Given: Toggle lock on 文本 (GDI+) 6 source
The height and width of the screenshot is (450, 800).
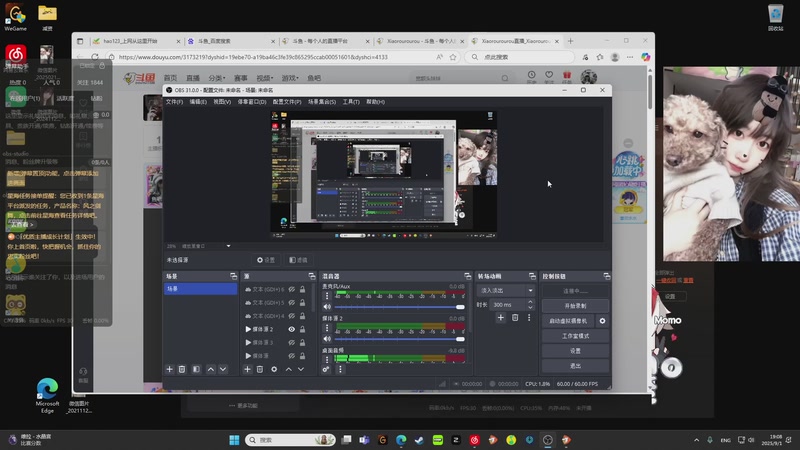Looking at the screenshot, I should [303, 289].
